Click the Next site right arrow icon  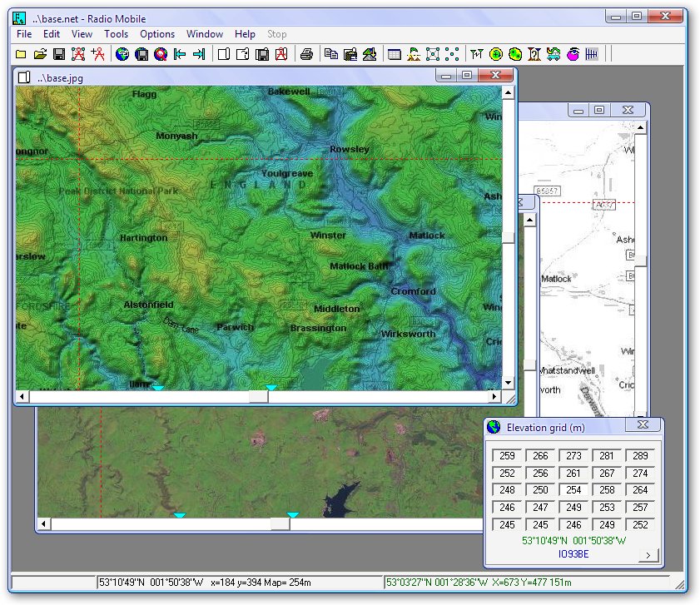pyautogui.click(x=199, y=55)
